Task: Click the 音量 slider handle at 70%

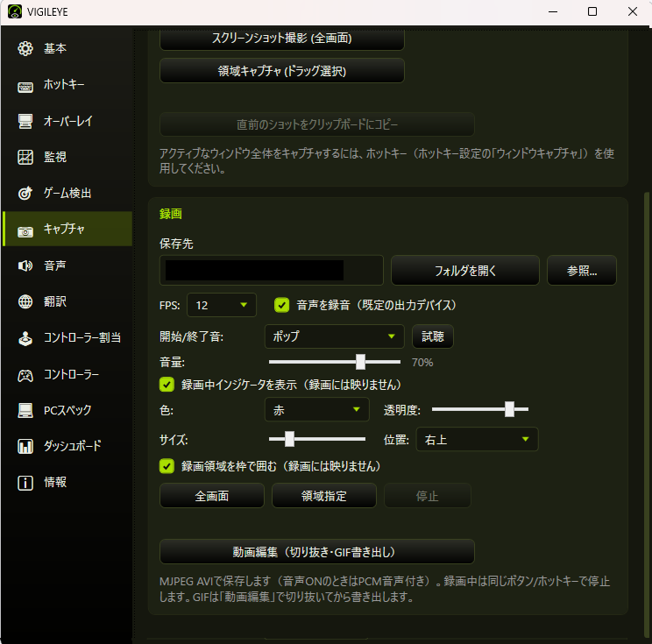Action: [x=360, y=362]
